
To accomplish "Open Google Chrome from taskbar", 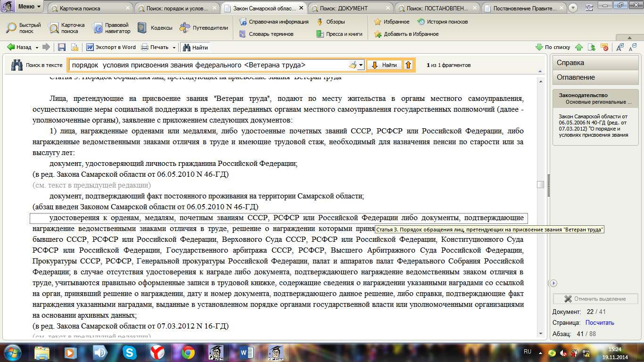I will click(x=188, y=353).
